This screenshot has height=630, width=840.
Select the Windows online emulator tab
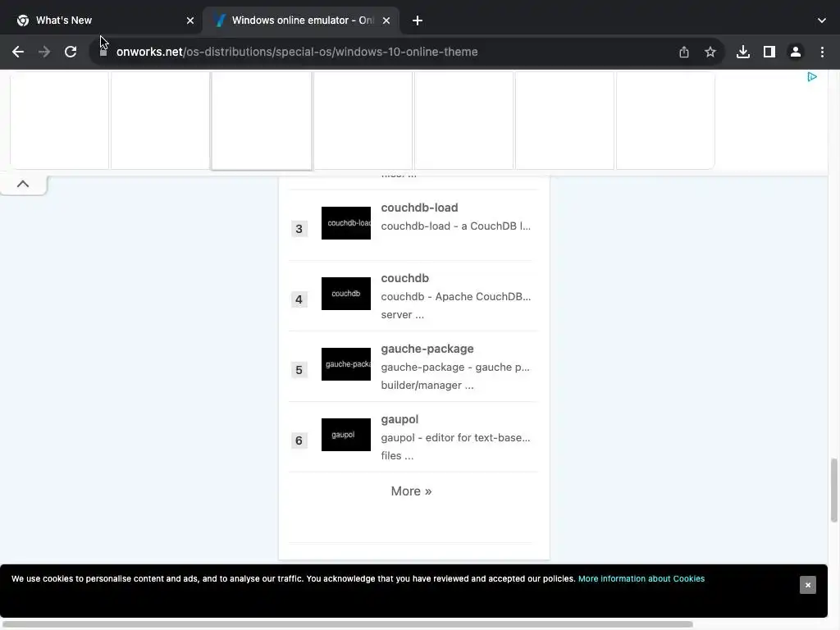[x=300, y=21]
